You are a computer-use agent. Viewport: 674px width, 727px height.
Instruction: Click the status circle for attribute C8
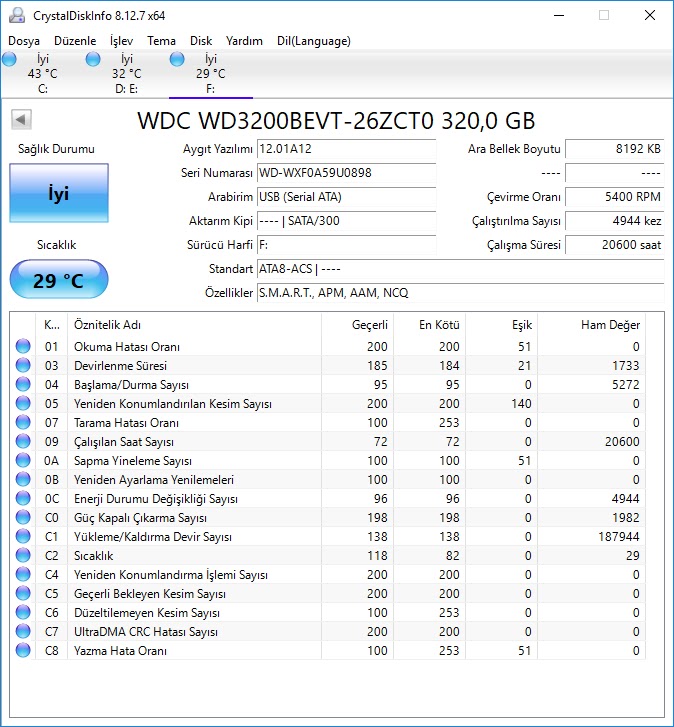pyautogui.click(x=23, y=650)
